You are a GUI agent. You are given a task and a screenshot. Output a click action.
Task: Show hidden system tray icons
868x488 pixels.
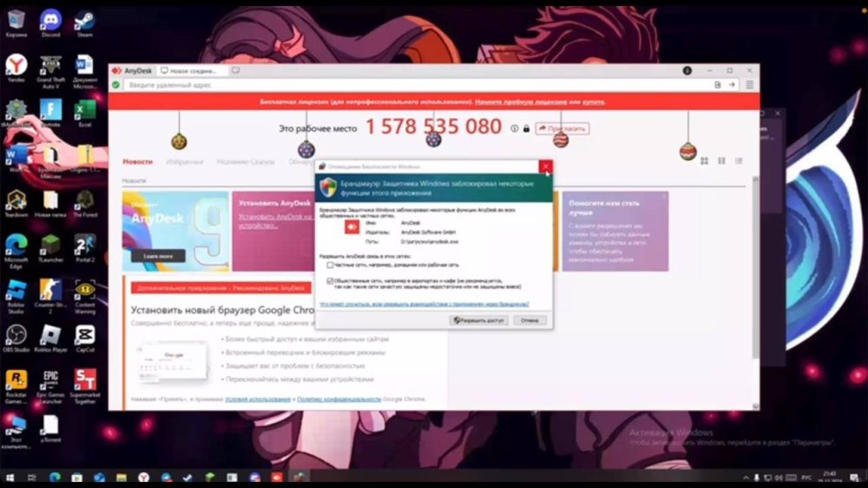[x=746, y=478]
